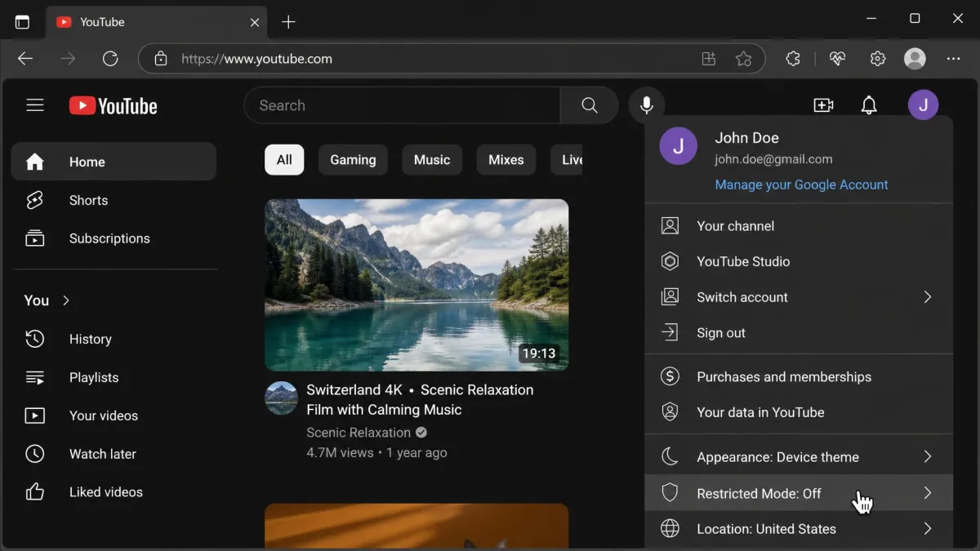This screenshot has height=551, width=980.
Task: Click the YouTube logo
Action: click(113, 105)
